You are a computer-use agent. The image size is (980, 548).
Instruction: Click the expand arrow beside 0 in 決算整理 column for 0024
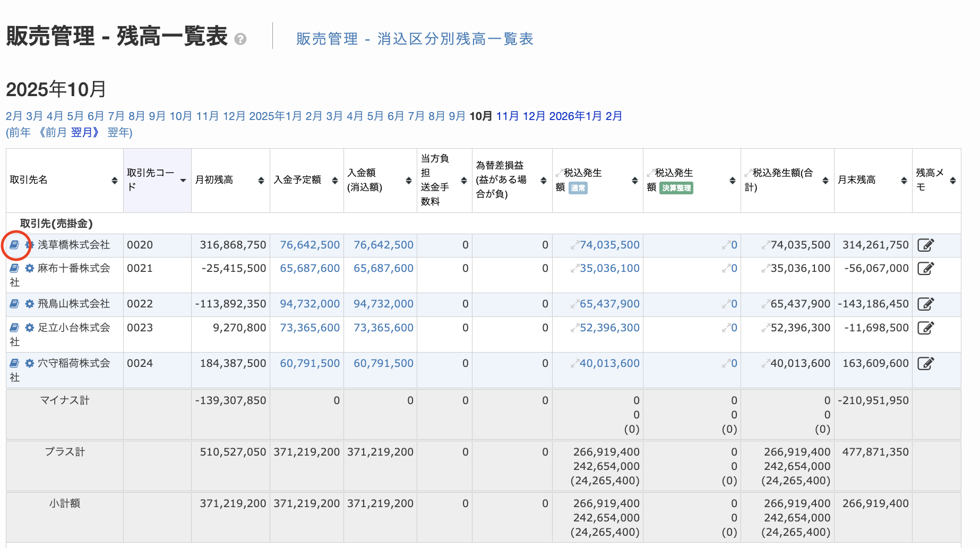pos(726,364)
